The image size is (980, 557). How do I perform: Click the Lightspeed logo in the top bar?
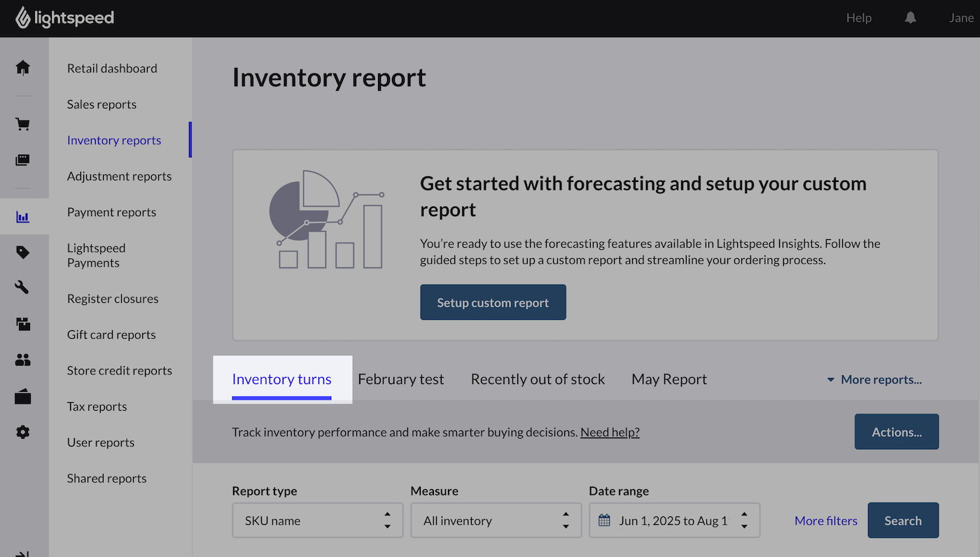(64, 17)
